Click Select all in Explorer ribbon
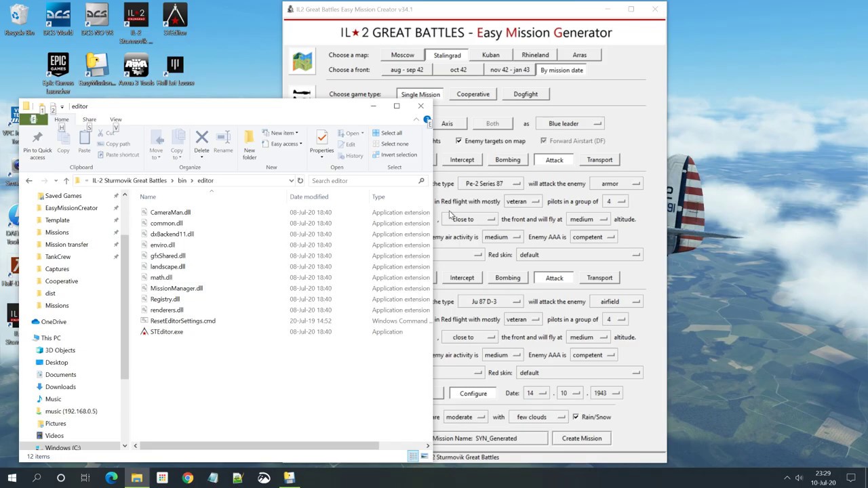868x488 pixels. click(387, 133)
